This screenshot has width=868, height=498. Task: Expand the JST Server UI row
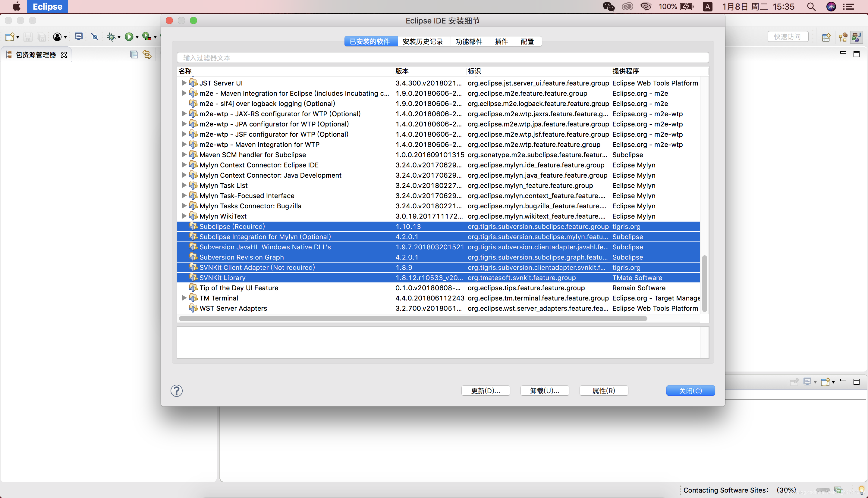pos(184,83)
